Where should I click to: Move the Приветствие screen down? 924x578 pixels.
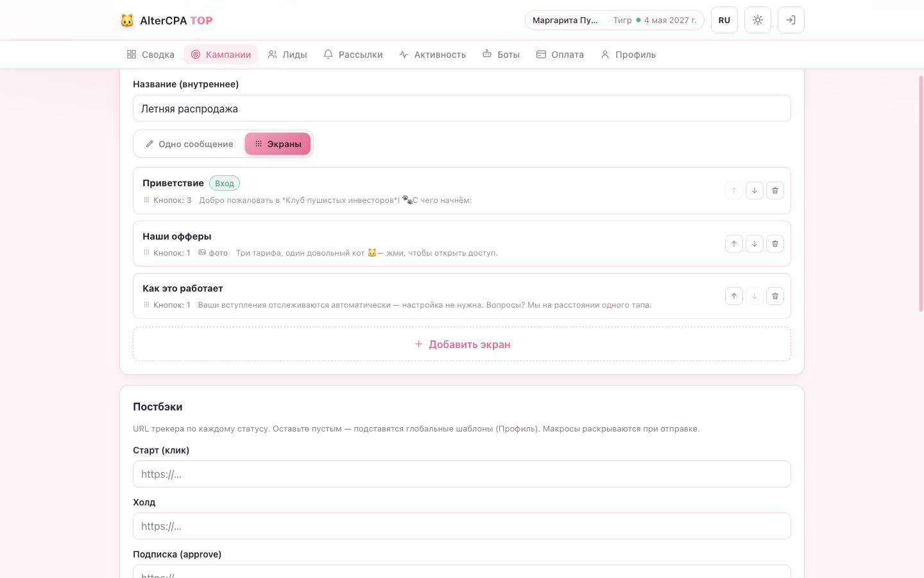755,191
